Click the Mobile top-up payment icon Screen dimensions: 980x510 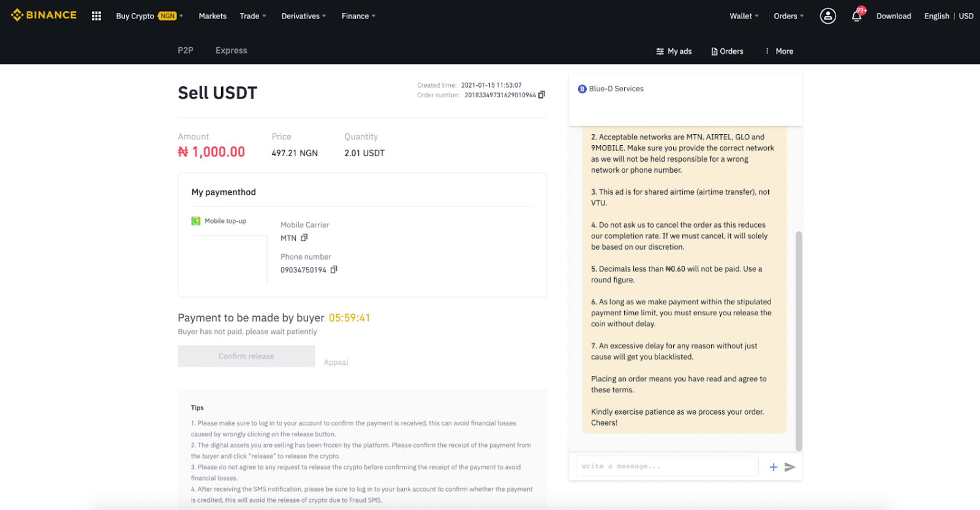click(x=196, y=221)
